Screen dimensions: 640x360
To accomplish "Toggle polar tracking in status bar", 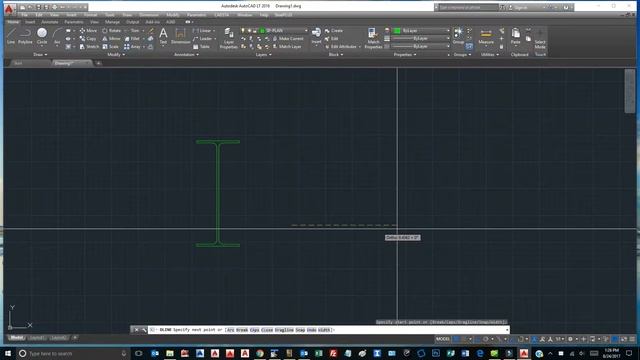I will 486,339.
